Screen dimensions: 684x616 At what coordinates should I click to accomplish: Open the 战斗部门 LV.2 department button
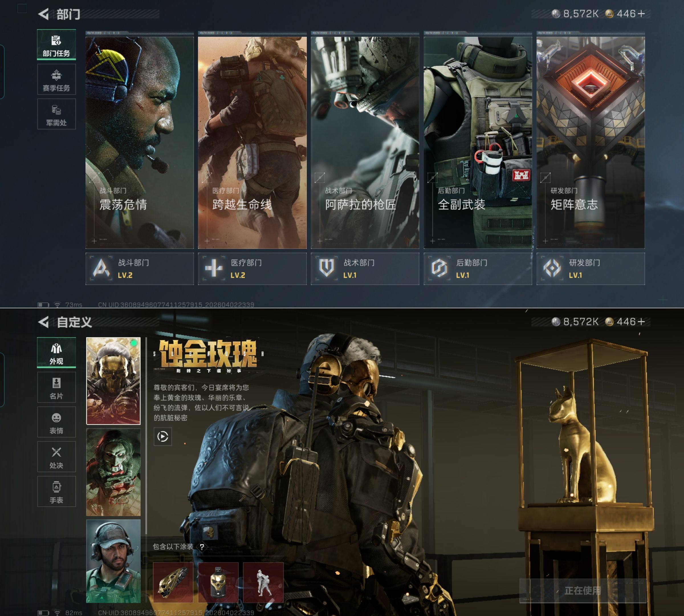[139, 269]
